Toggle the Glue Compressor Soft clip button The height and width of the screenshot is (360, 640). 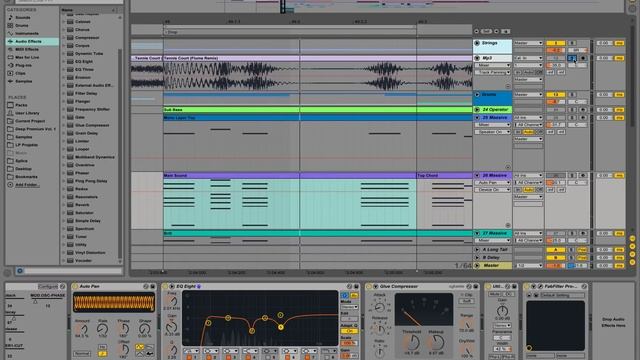[466, 301]
